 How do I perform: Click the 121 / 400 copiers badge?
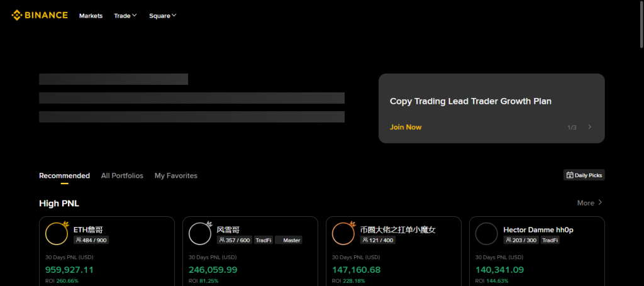[378, 240]
